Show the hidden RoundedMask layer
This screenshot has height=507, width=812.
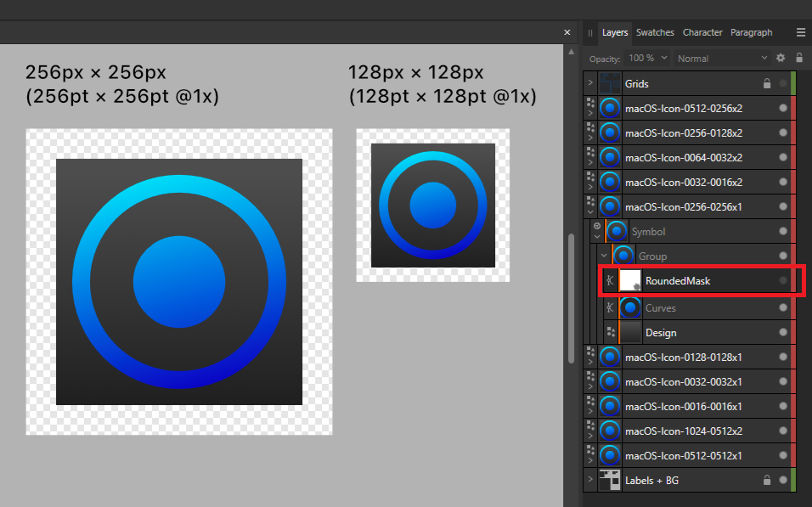pos(783,281)
